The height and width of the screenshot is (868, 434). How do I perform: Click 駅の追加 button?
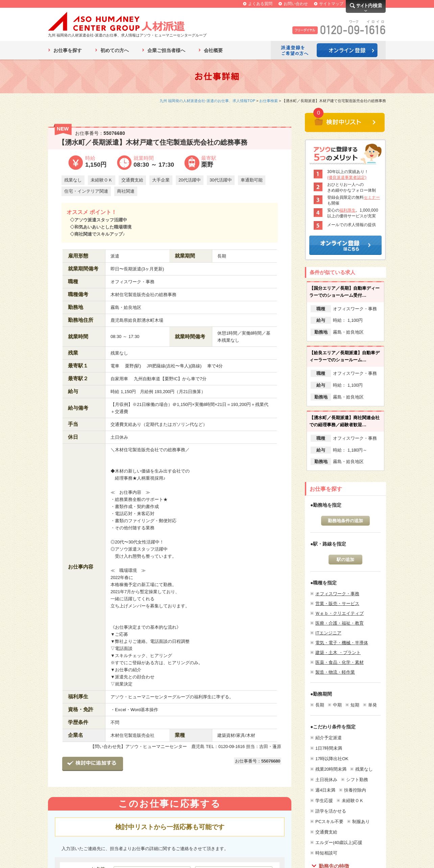point(345,560)
